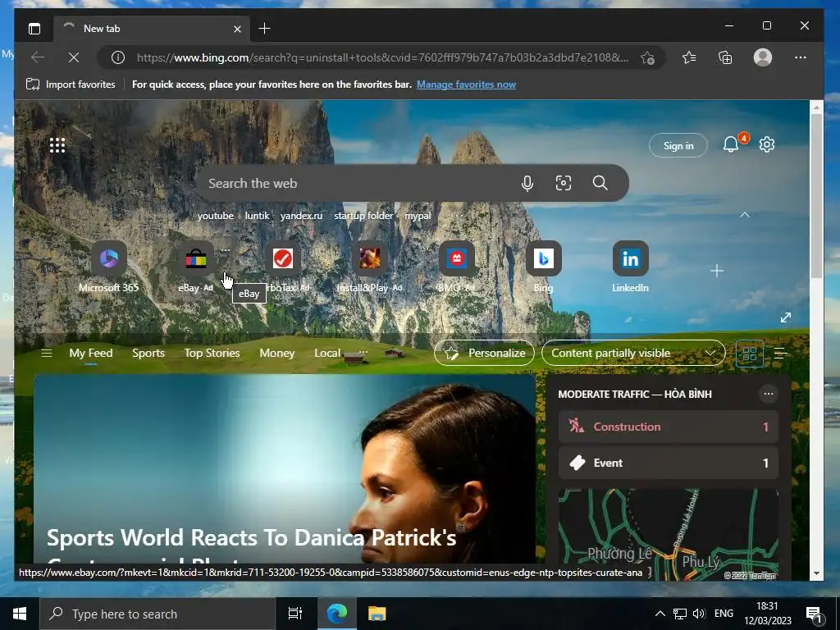Image resolution: width=840 pixels, height=630 pixels.
Task: Open the Favorites list
Action: [689, 57]
